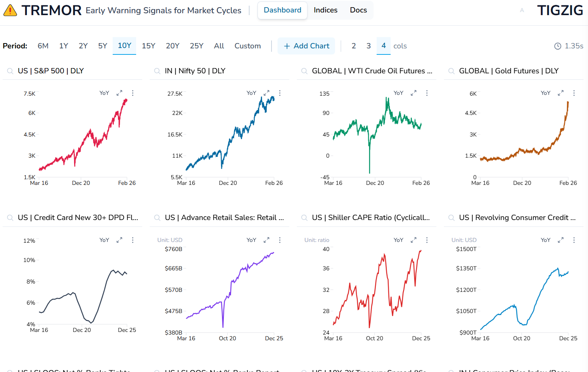
Task: Open the S&P 500 chart options menu
Action: pos(133,93)
